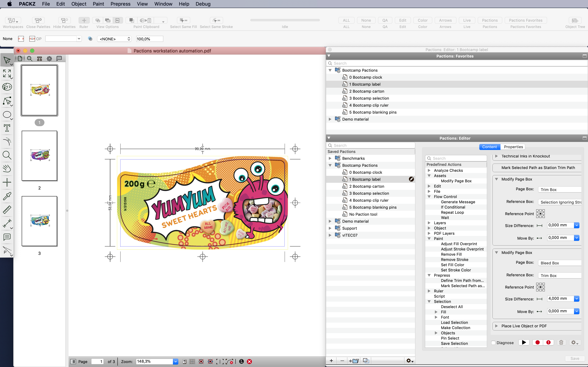Toggle the page thumbnails view at bottom left
Image resolution: width=588 pixels, height=367 pixels.
click(73, 361)
